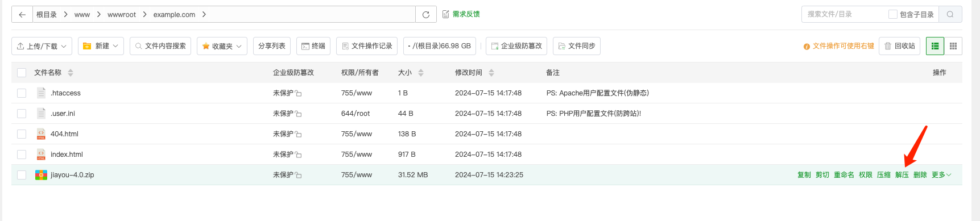Click the .user.ini file name
The height and width of the screenshot is (221, 980).
click(63, 114)
